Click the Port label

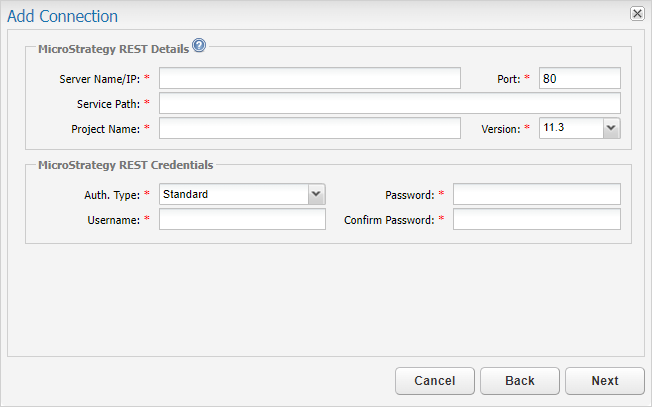click(509, 79)
